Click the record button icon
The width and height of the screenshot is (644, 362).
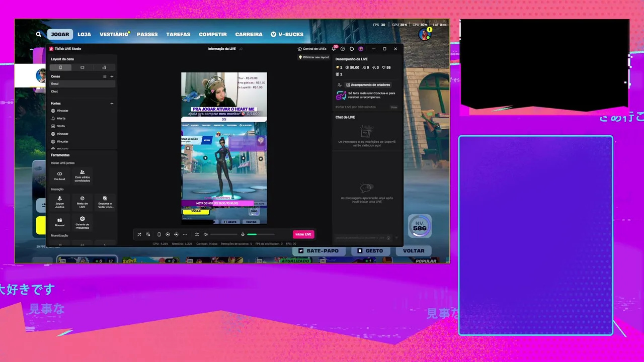[x=168, y=234]
